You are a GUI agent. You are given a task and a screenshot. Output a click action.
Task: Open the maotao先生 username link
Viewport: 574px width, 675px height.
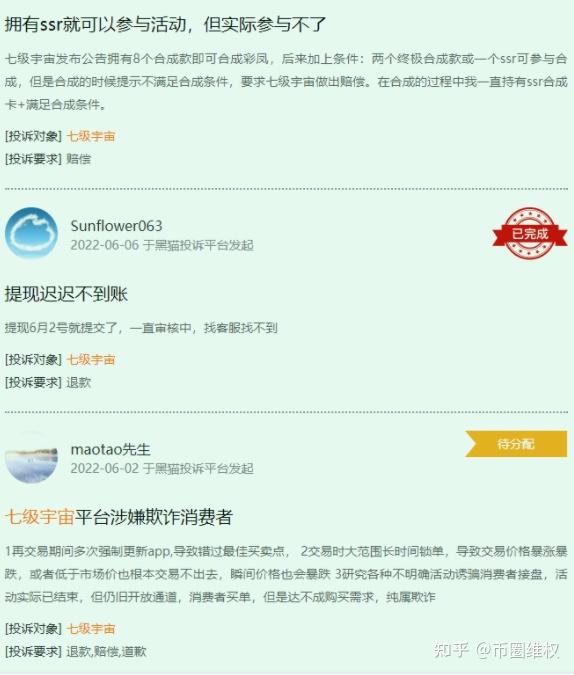coord(110,449)
